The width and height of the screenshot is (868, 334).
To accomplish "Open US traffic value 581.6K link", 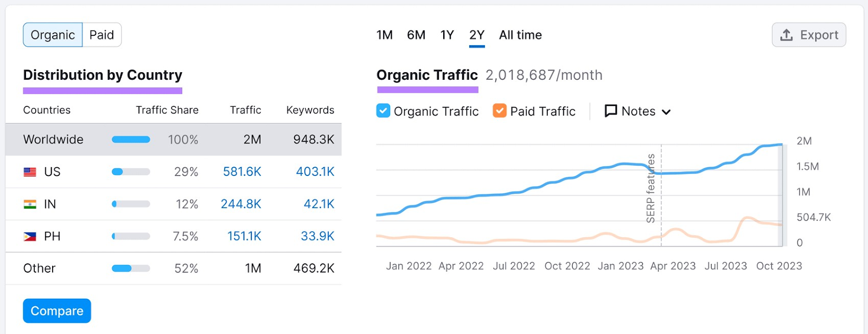I will tap(242, 172).
